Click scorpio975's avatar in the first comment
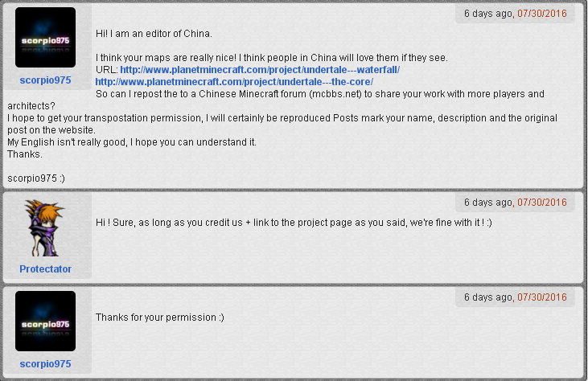This screenshot has width=588, height=381. click(45, 38)
